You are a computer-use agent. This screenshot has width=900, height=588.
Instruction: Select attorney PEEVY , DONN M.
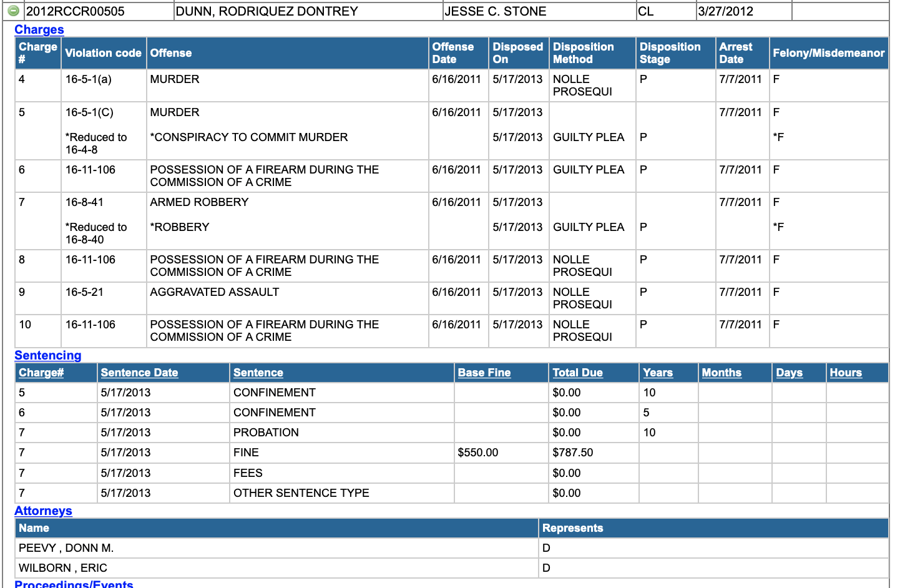click(x=66, y=548)
